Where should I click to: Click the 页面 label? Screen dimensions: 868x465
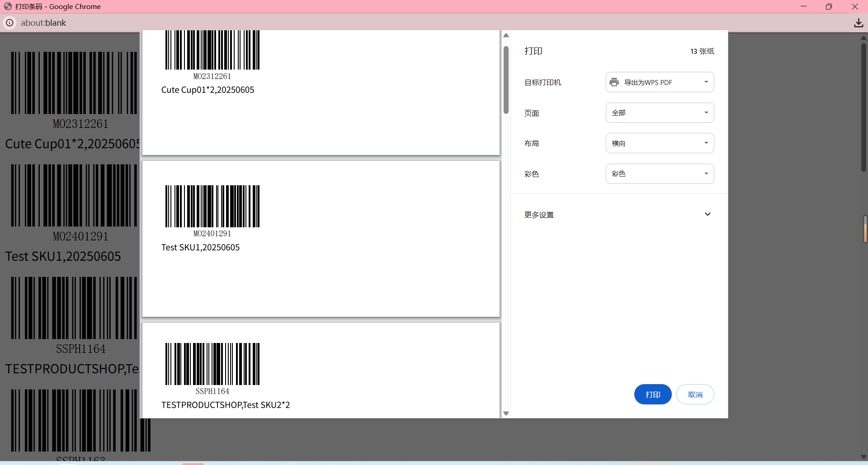[531, 113]
